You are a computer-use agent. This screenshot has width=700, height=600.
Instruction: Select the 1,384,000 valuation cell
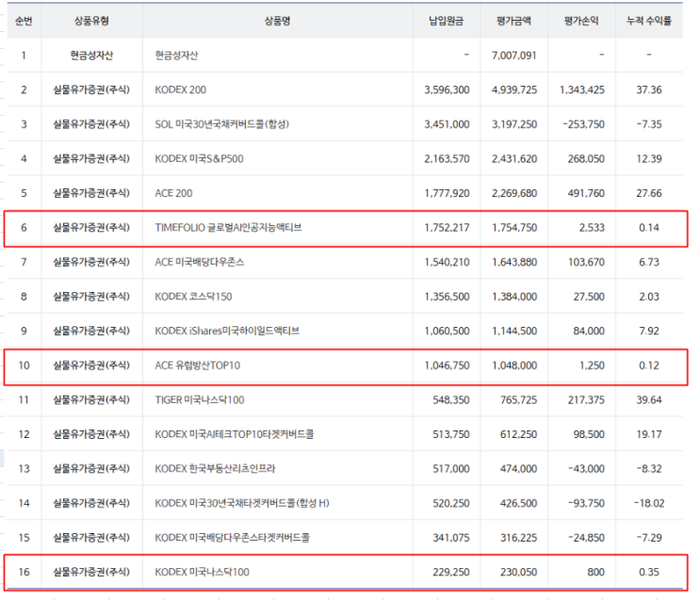tap(514, 297)
